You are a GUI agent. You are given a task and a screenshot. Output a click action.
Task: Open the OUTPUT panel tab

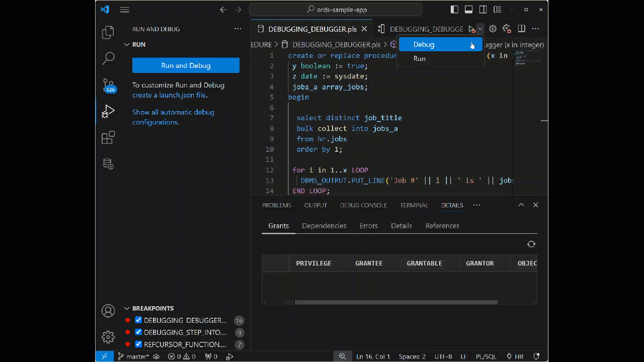point(315,205)
